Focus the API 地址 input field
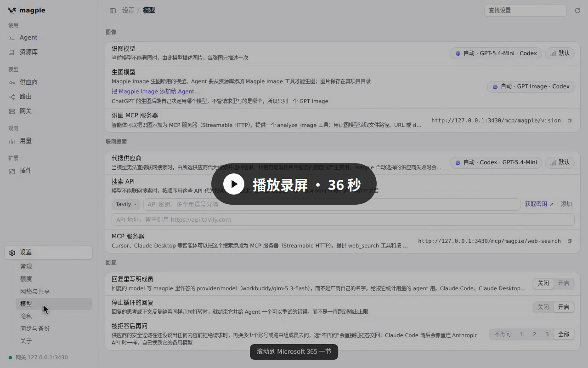The image size is (588, 368). coord(343,219)
